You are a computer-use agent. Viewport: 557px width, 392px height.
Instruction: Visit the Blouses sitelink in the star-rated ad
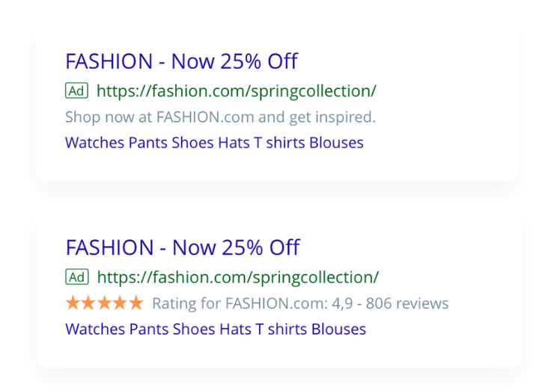pos(338,329)
